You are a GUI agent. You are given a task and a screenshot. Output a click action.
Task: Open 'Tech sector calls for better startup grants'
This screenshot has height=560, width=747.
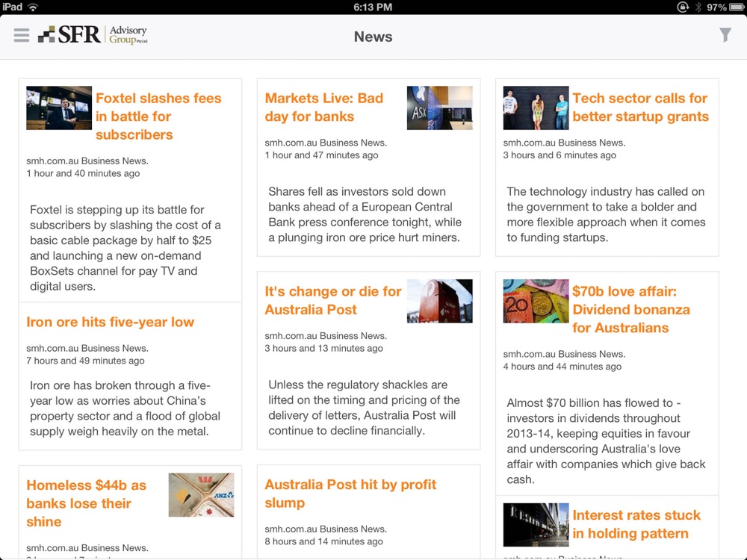pos(640,107)
